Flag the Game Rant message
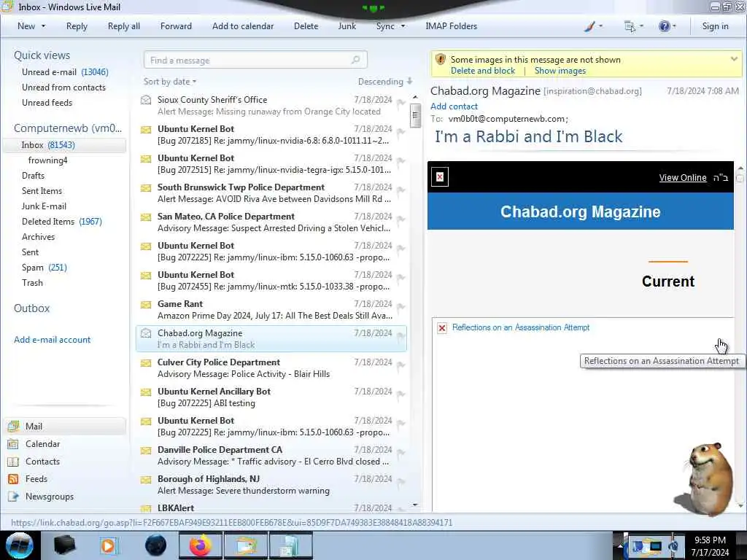The width and height of the screenshot is (747, 560). 400,307
